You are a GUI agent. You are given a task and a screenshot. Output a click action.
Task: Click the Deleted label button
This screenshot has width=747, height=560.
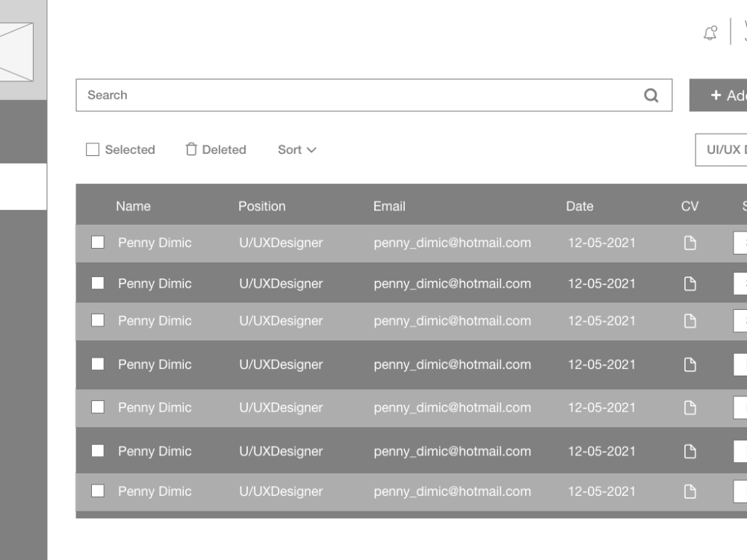[224, 149]
